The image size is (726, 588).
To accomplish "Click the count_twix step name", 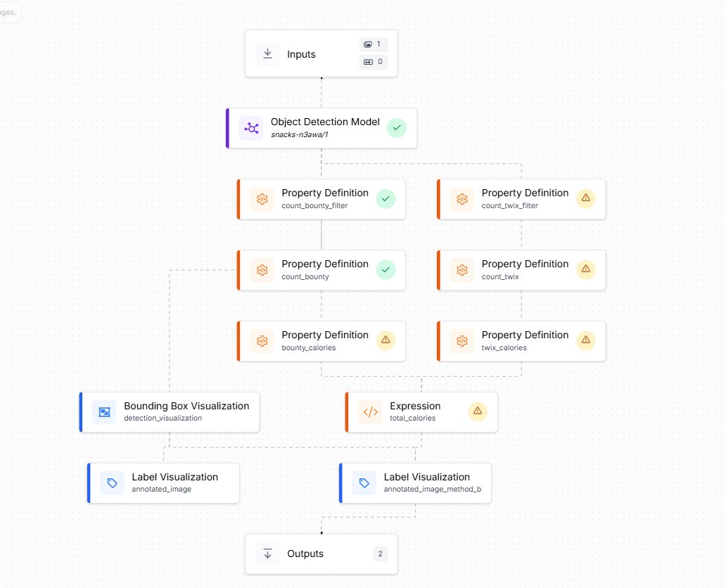I will click(x=500, y=277).
